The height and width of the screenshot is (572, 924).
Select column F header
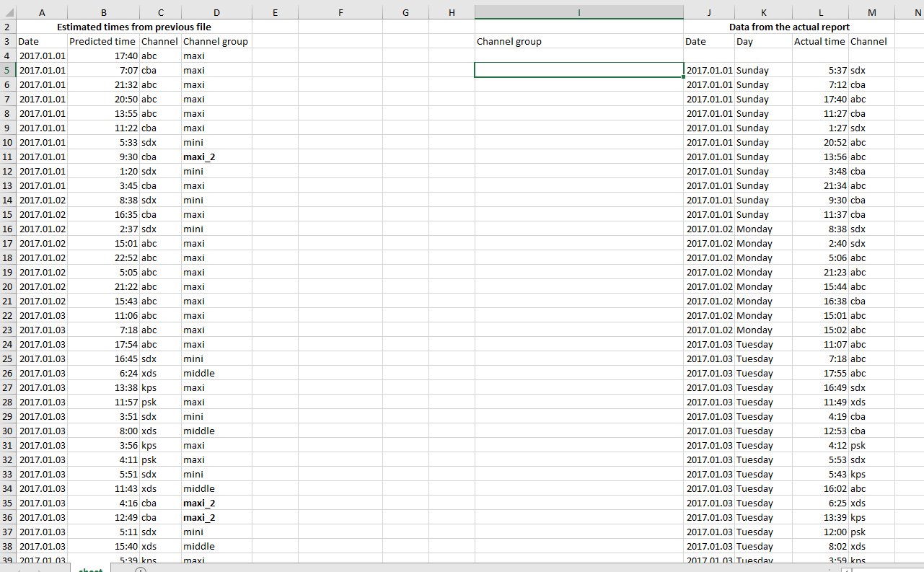click(x=340, y=12)
